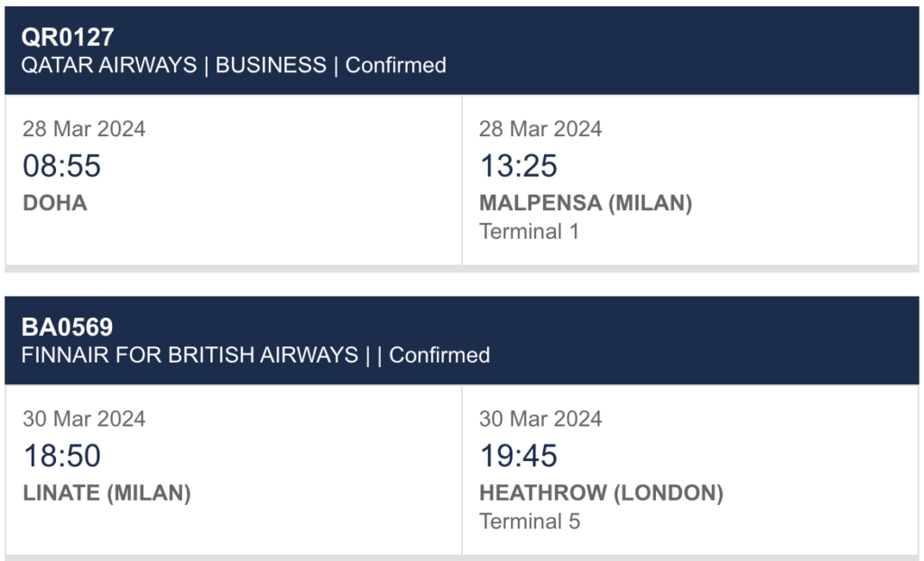Image resolution: width=924 pixels, height=561 pixels.
Task: Click HEATHROW (LONDON) arrival airport
Action: point(601,493)
